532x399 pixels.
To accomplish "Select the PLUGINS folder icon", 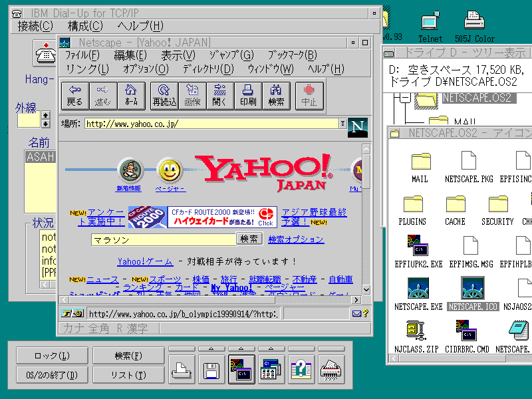I will tap(413, 204).
